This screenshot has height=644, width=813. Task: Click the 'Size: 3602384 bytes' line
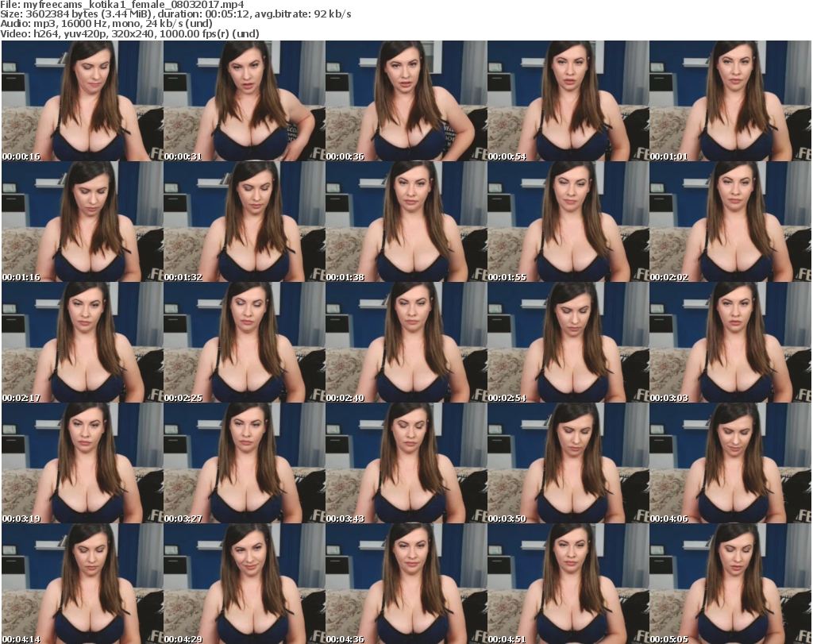pyautogui.click(x=175, y=14)
